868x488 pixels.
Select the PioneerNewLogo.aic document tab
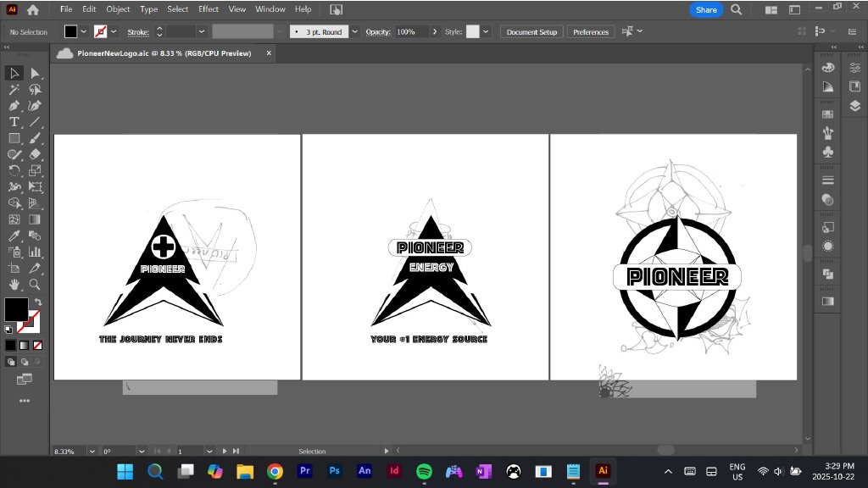[x=164, y=53]
